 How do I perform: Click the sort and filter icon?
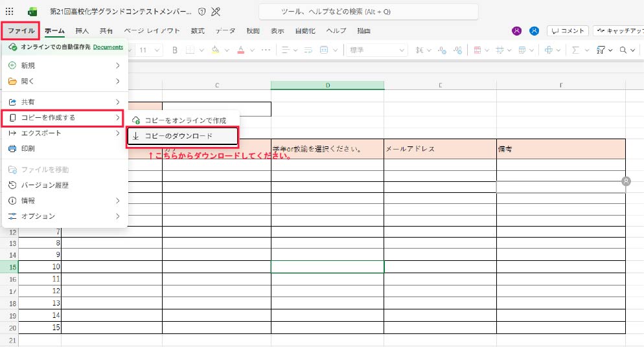click(x=601, y=50)
